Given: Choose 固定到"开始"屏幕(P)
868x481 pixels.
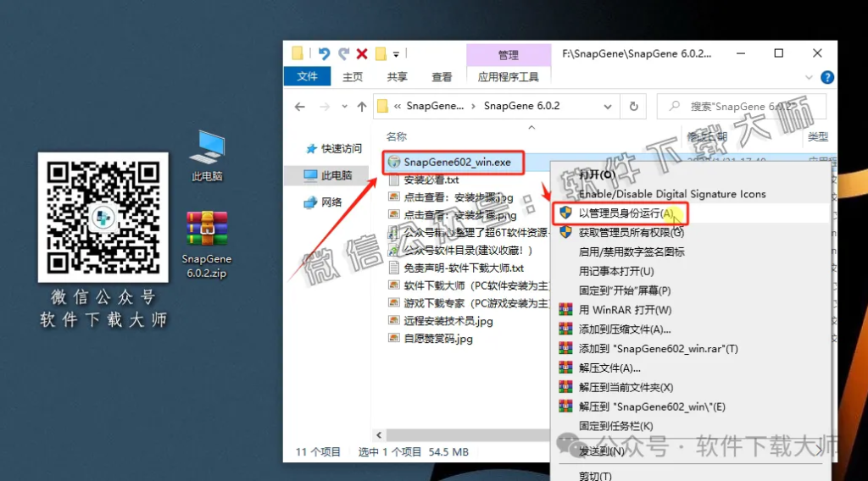Looking at the screenshot, I should tap(625, 290).
